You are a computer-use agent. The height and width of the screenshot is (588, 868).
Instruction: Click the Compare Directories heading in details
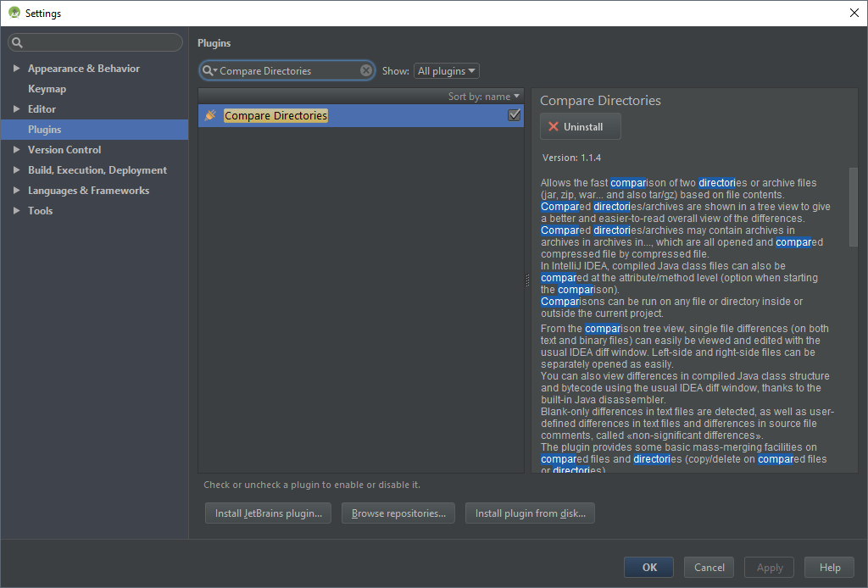coord(600,101)
